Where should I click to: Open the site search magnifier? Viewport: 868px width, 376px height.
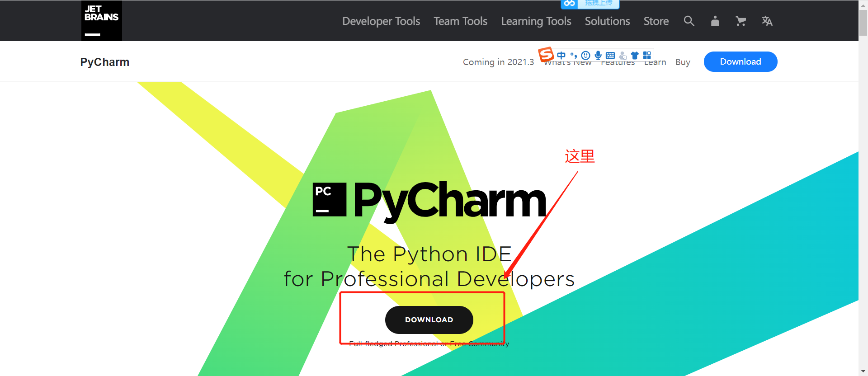(x=689, y=21)
